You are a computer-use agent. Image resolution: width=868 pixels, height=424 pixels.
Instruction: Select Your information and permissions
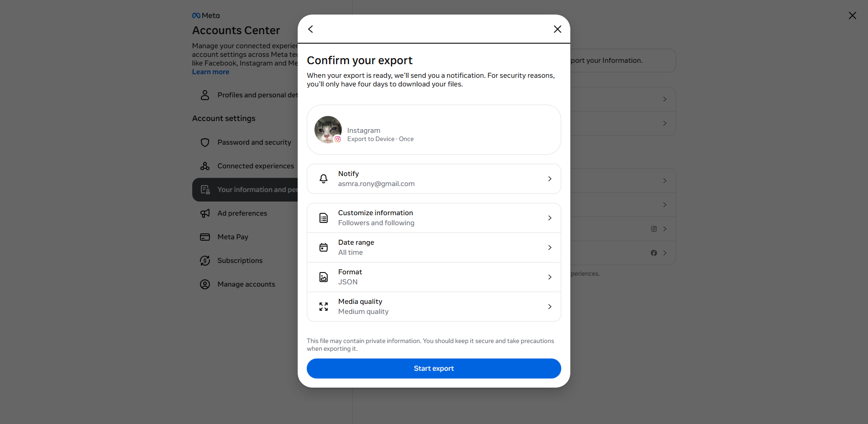245,190
